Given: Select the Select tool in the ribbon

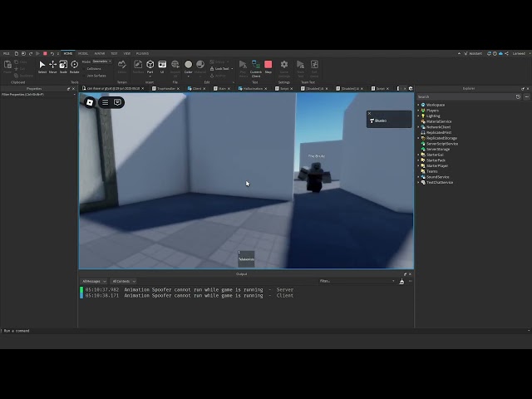Looking at the screenshot, I should tap(42, 66).
